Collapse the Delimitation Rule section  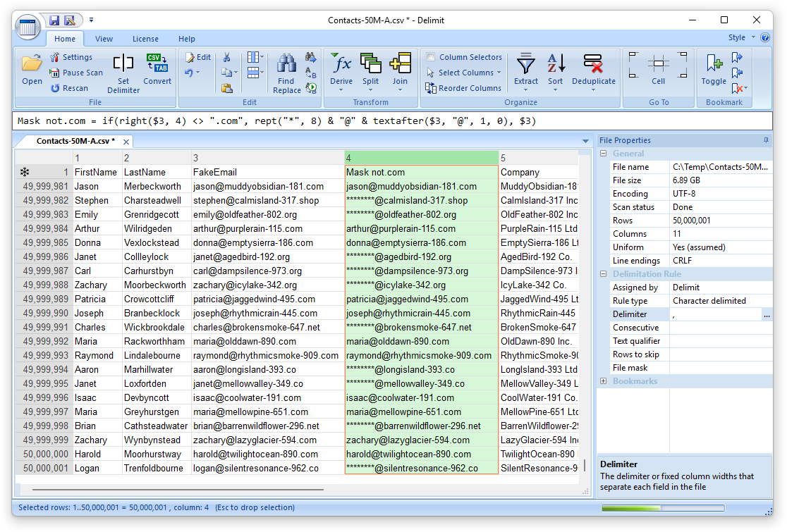coord(604,274)
